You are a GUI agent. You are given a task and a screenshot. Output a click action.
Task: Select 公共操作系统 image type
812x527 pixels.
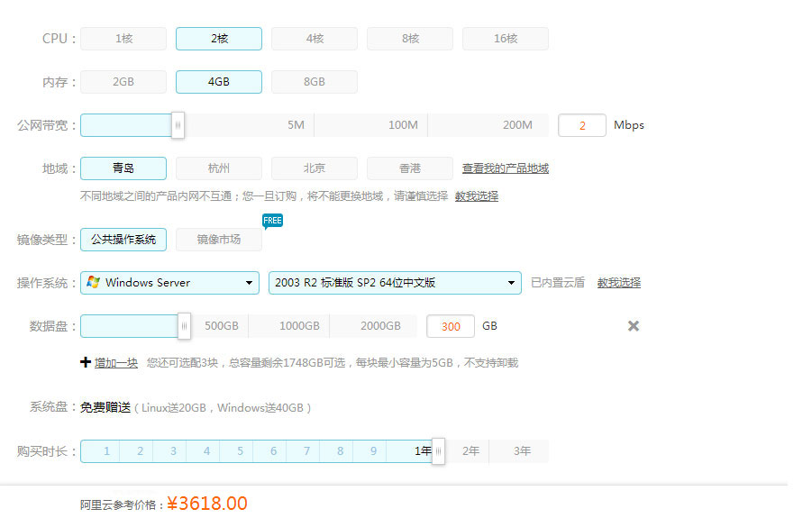pyautogui.click(x=123, y=240)
